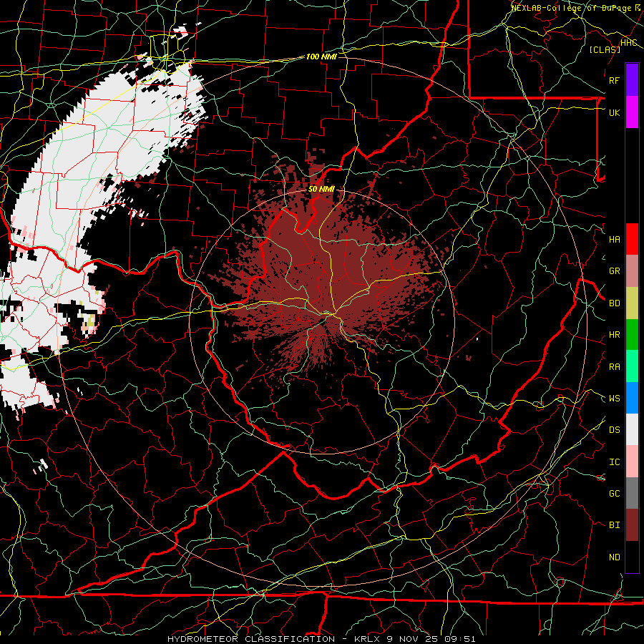Click the GC gray legend swatch

point(632,493)
